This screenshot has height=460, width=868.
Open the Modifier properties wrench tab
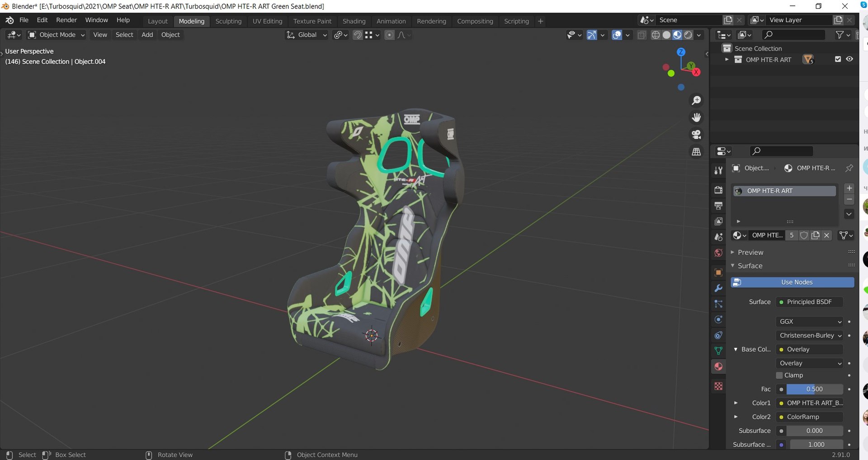point(718,288)
